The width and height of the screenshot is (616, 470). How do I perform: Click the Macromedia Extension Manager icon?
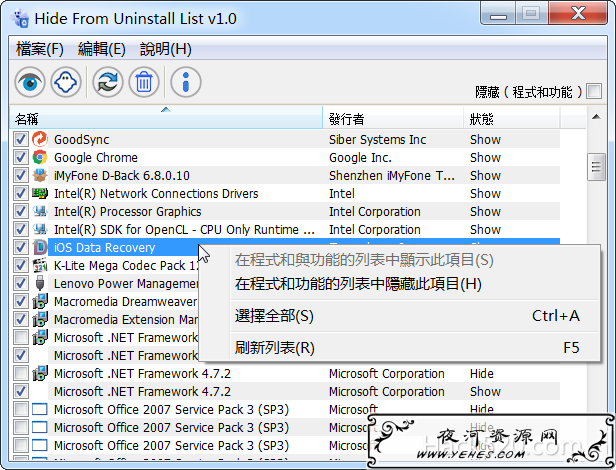pyautogui.click(x=40, y=319)
